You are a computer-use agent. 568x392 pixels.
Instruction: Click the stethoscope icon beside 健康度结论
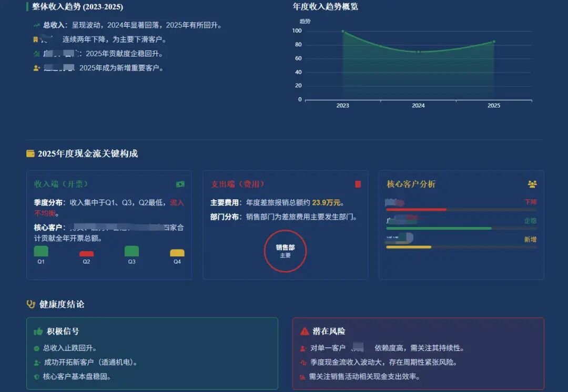point(32,304)
